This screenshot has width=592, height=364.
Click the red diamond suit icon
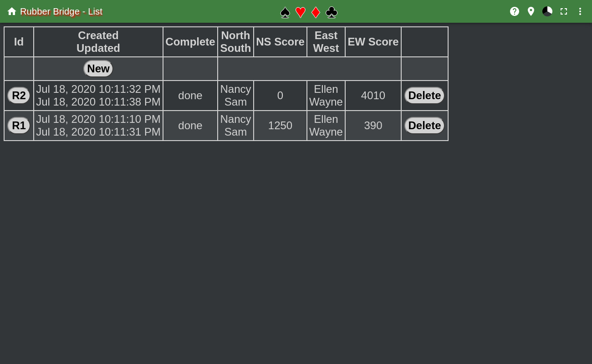pos(316,12)
